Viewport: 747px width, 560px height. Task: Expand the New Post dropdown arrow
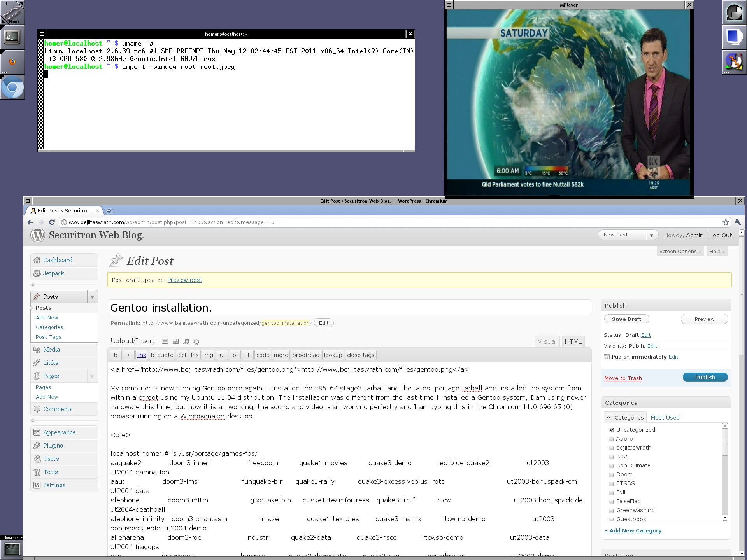point(651,235)
